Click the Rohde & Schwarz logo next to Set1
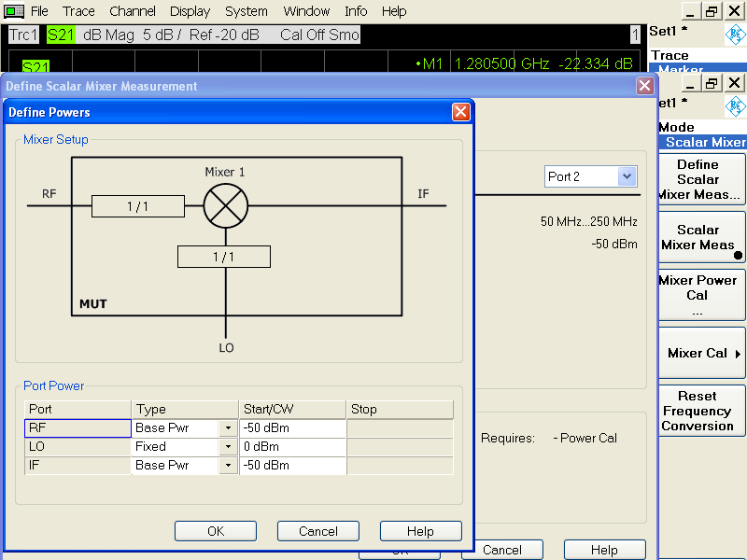The image size is (747, 560). coord(735,35)
